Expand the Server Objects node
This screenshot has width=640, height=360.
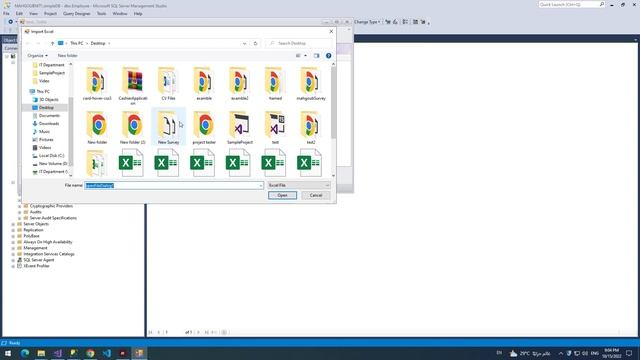13,224
